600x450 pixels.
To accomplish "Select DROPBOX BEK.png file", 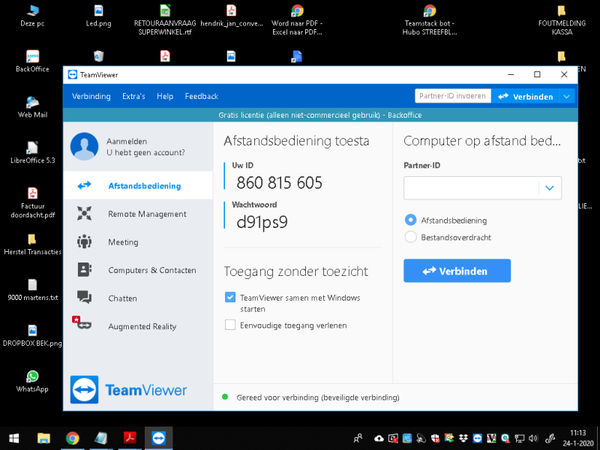I will point(32,336).
